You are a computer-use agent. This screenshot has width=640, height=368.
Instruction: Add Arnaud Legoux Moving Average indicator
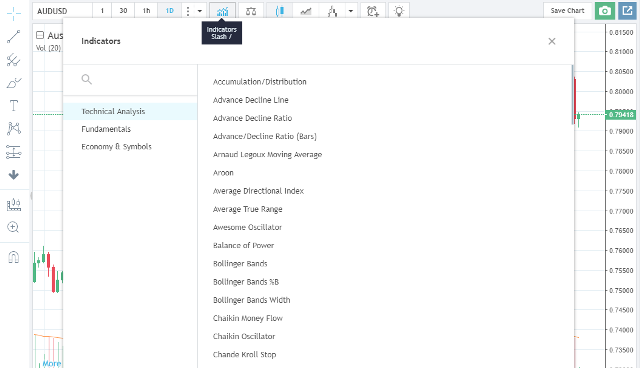267,155
